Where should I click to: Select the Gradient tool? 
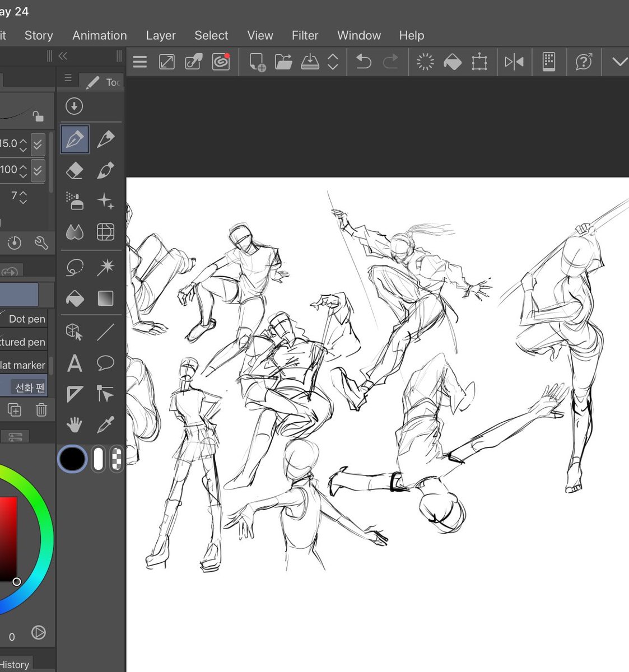click(105, 298)
